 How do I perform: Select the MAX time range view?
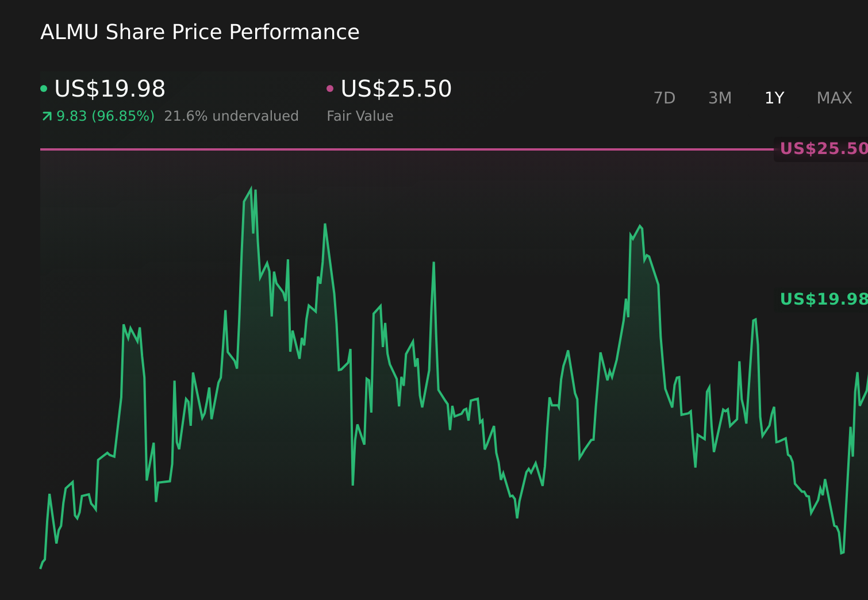[834, 98]
